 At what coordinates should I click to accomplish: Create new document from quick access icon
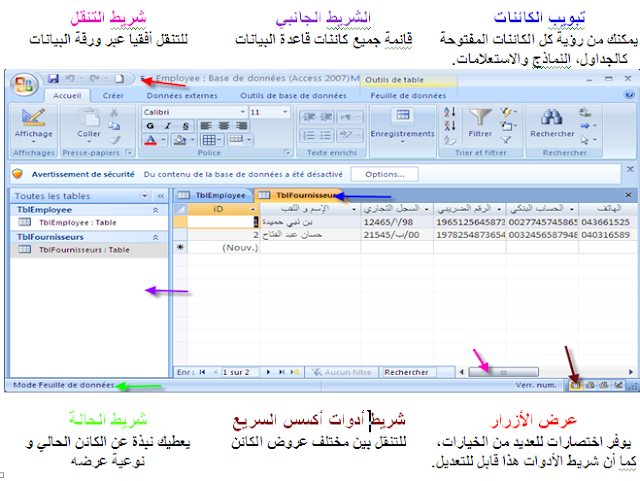click(x=119, y=78)
